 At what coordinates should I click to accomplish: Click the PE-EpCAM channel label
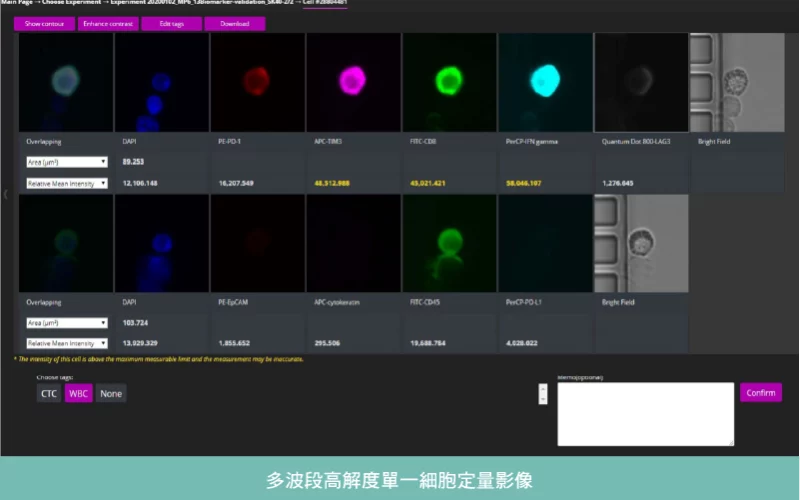(233, 302)
